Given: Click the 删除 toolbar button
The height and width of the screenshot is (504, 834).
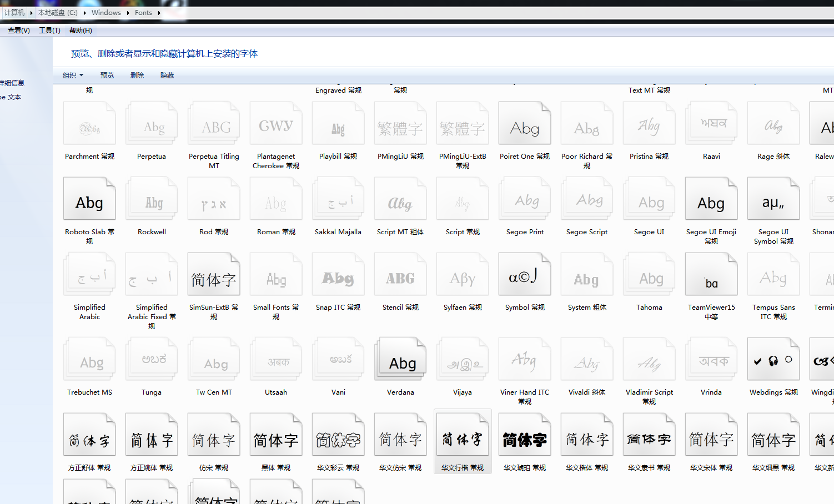Looking at the screenshot, I should 137,75.
